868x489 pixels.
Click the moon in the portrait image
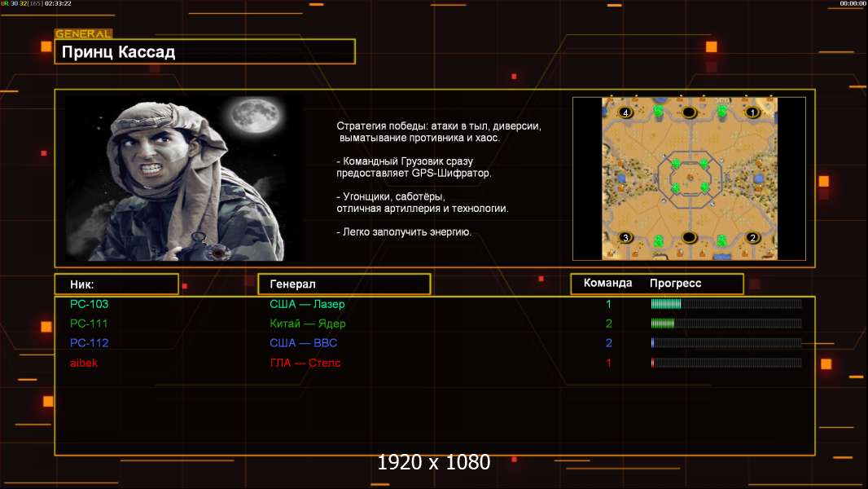(256, 115)
